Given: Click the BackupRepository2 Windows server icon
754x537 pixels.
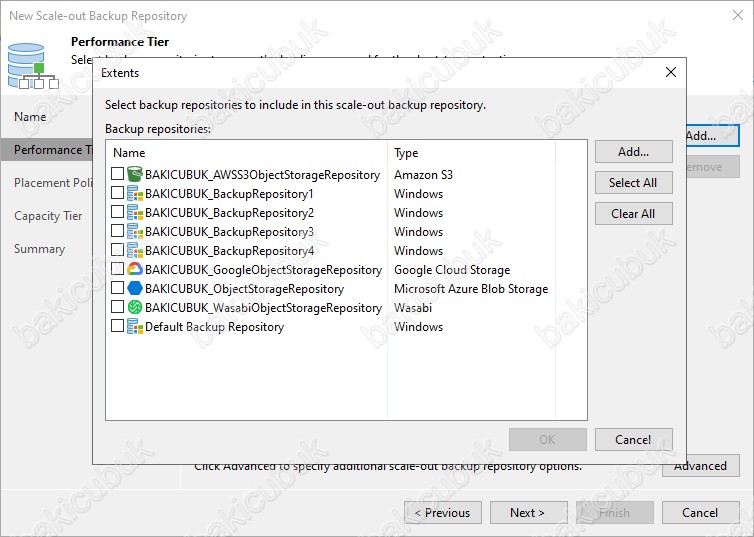Looking at the screenshot, I should 135,212.
